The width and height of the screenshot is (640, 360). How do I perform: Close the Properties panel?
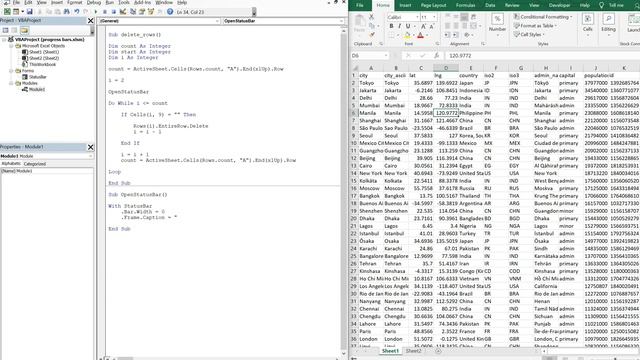(91, 147)
